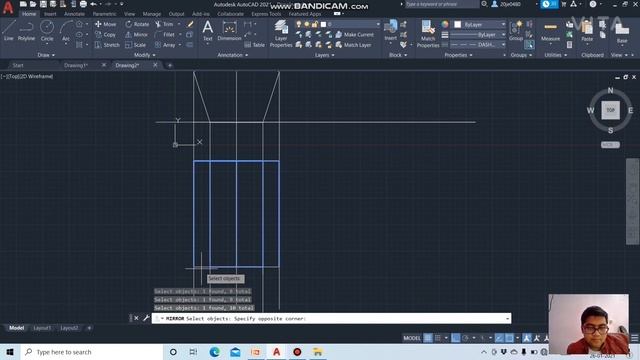Toggle polar tracking in status bar
This screenshot has height=360, width=640.
tap(465, 338)
